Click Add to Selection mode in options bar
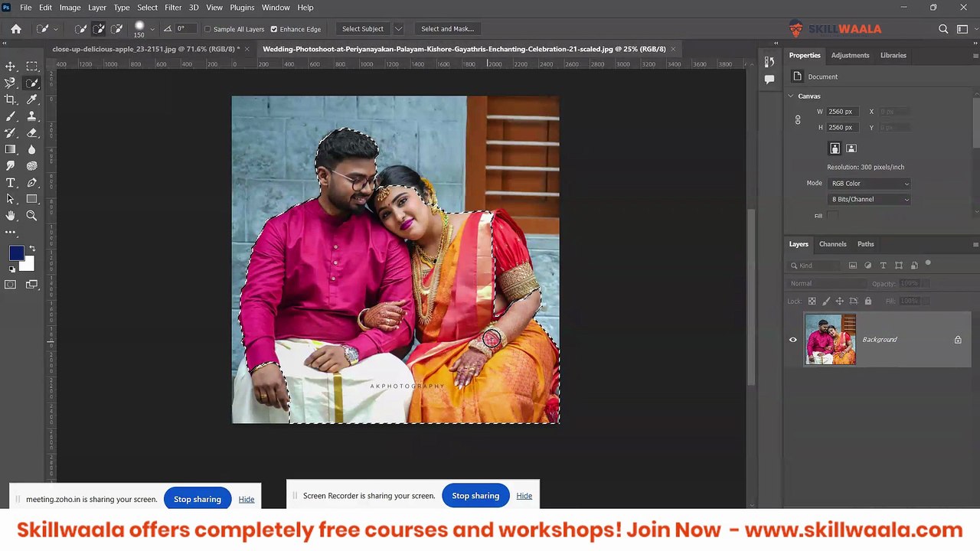980x551 pixels. pyautogui.click(x=99, y=29)
